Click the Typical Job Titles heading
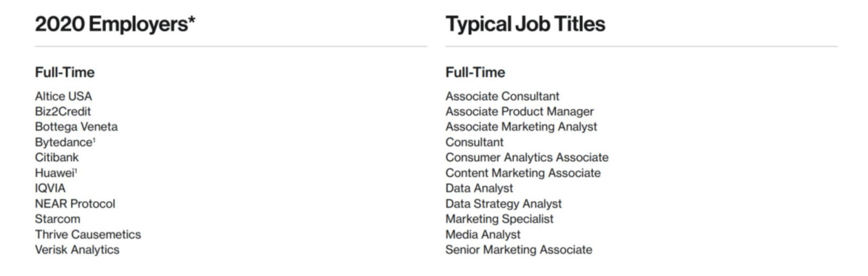The height and width of the screenshot is (276, 868). (x=525, y=24)
